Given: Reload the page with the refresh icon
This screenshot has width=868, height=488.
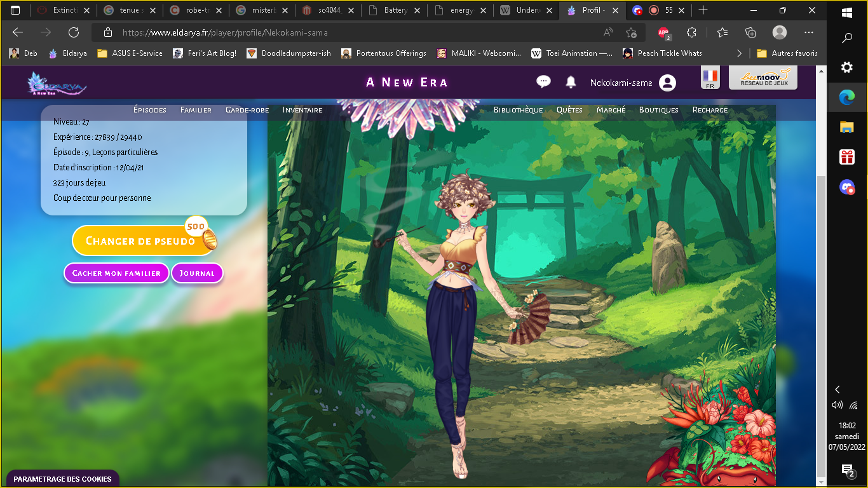Looking at the screenshot, I should [x=74, y=32].
